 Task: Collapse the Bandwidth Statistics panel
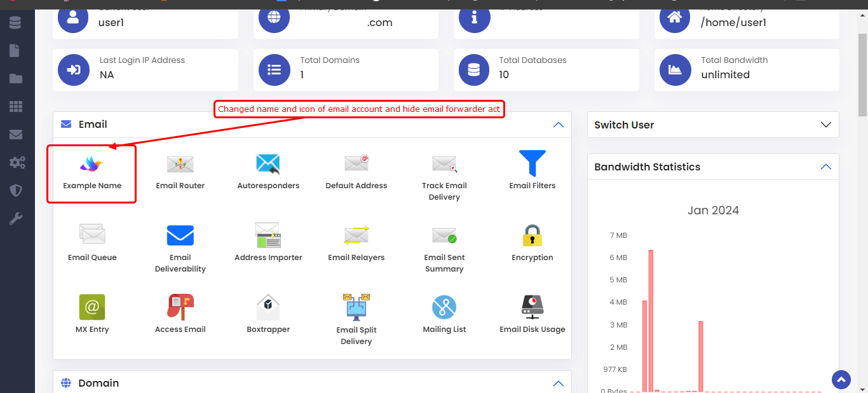tap(825, 167)
